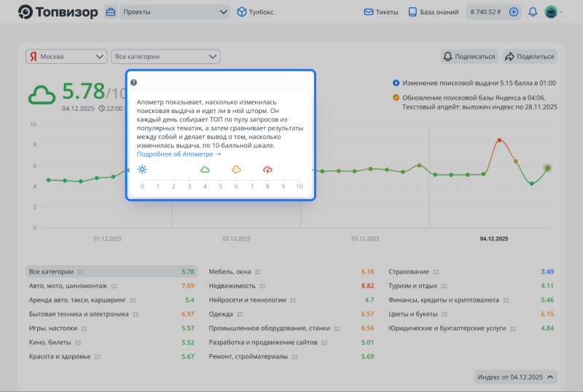Collapse Индекс от 04.12.2025 panel
Screen dimensions: 583x392
[x=516, y=377]
